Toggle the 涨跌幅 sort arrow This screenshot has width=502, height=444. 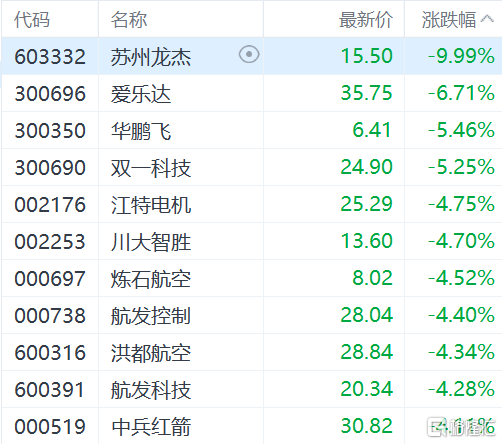click(x=487, y=19)
